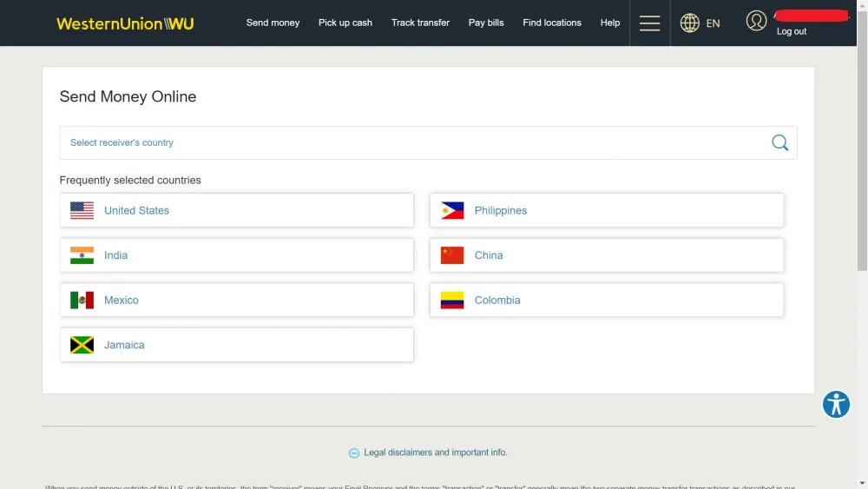The image size is (868, 489).
Task: Click the Send Money Online heading
Action: pos(128,96)
